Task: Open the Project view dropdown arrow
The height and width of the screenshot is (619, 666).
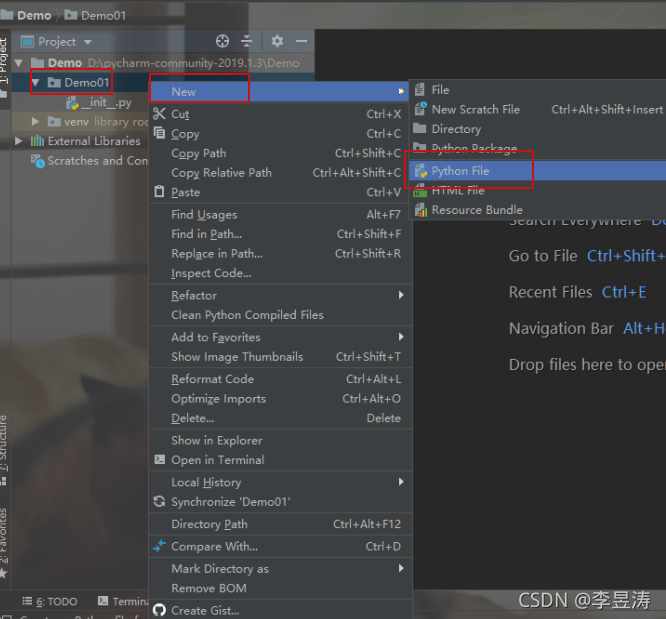Action: [x=87, y=42]
